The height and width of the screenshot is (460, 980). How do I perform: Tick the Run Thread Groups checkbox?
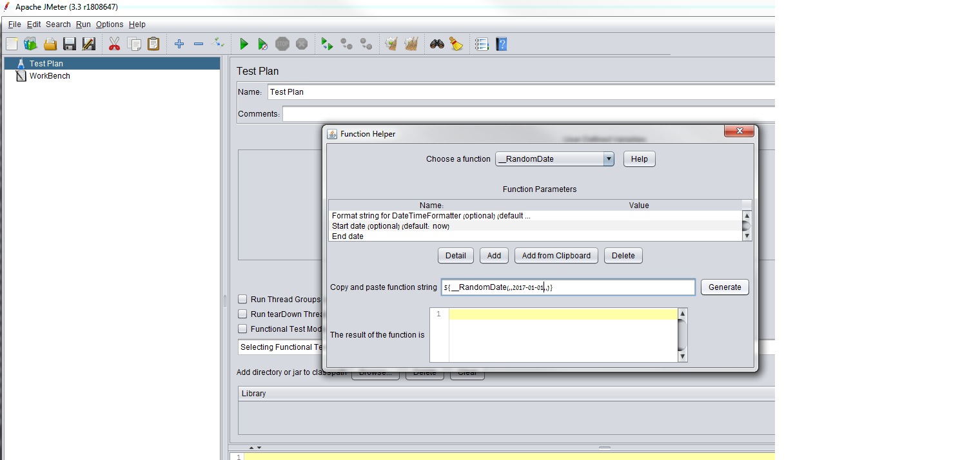click(242, 299)
